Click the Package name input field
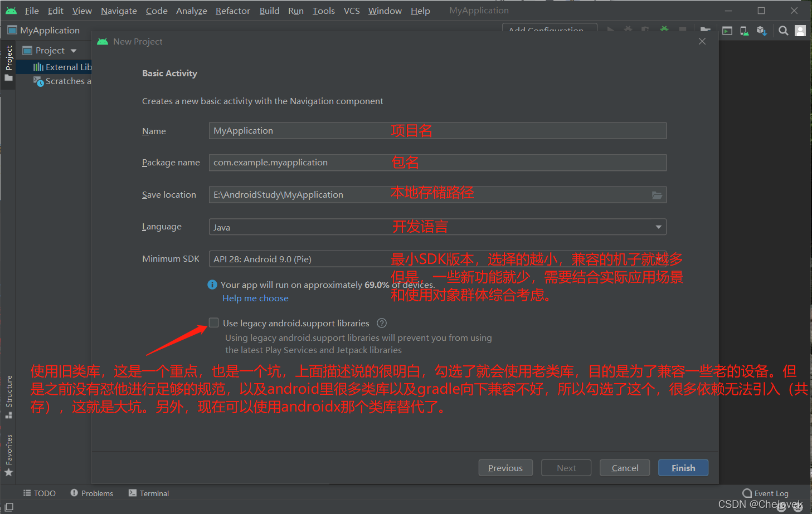Image resolution: width=812 pixels, height=514 pixels. (437, 163)
